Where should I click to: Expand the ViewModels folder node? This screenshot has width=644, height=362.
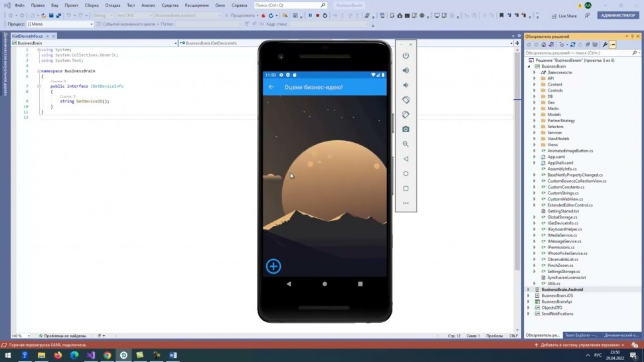pos(534,139)
